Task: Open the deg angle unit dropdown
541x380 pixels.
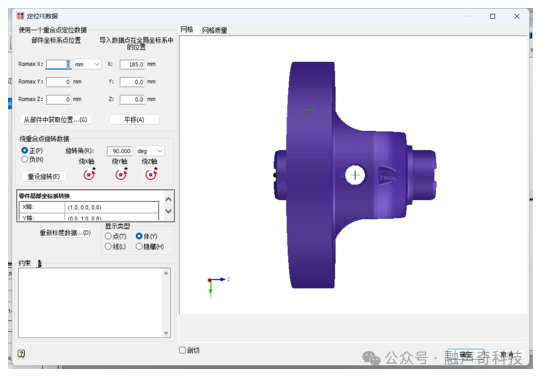Action: coord(150,151)
